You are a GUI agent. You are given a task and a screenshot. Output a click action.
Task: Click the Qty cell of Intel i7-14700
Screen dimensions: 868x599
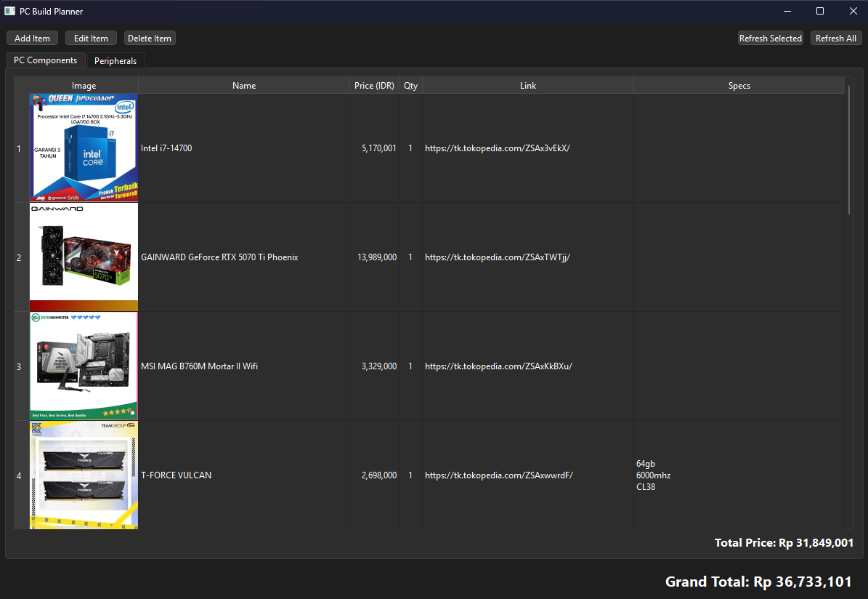click(x=410, y=148)
